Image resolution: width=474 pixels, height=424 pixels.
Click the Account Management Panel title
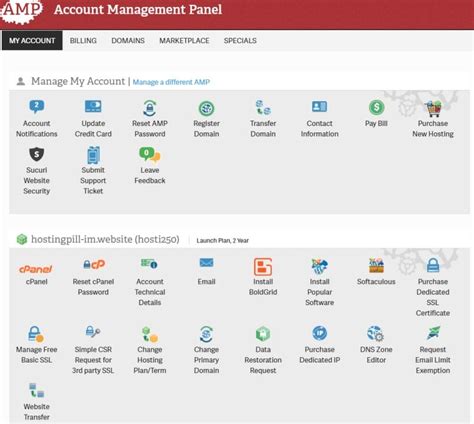point(138,9)
